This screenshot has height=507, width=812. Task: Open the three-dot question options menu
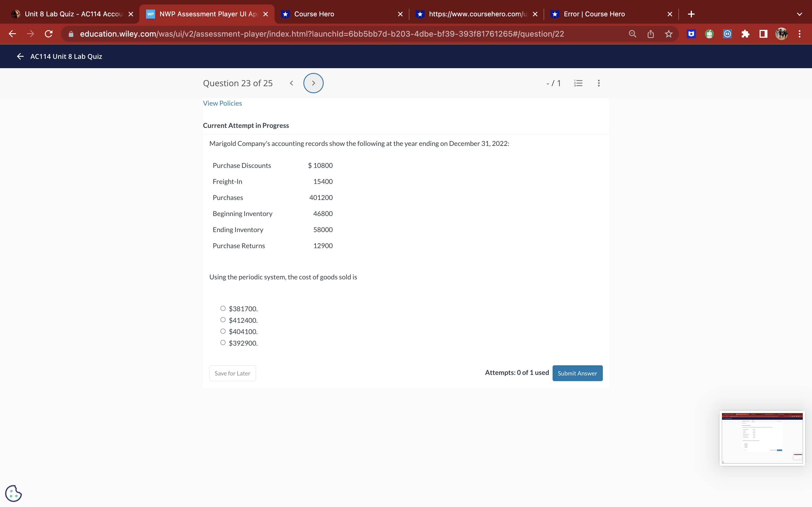coord(599,83)
